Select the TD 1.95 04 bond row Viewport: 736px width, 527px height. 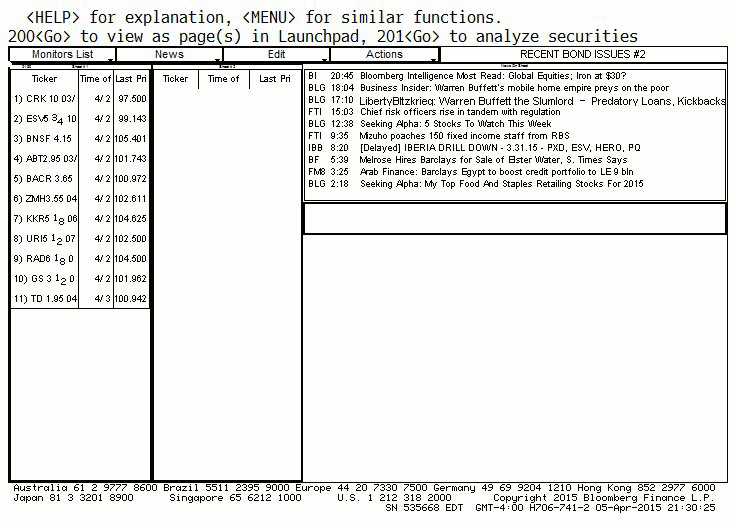pos(80,299)
